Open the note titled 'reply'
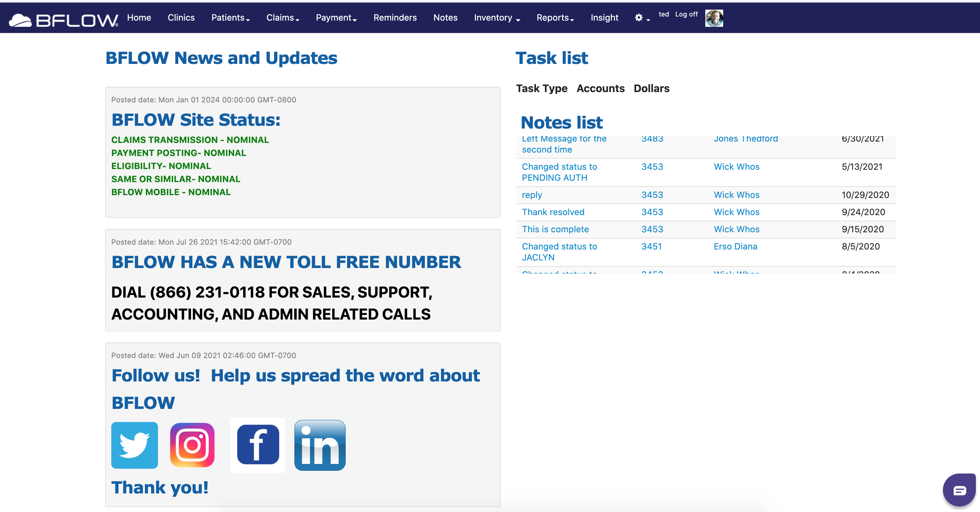Viewport: 980px width, 512px height. click(x=532, y=195)
